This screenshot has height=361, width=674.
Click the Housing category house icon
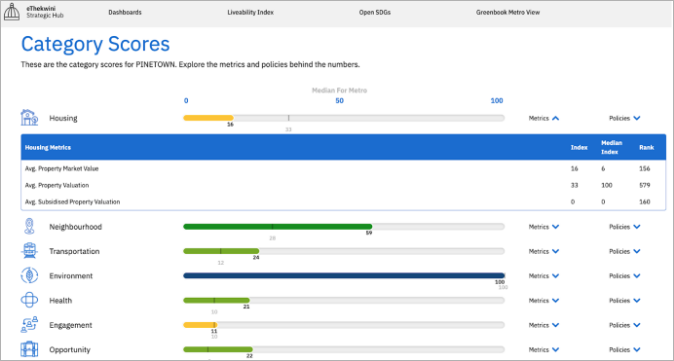coord(29,118)
